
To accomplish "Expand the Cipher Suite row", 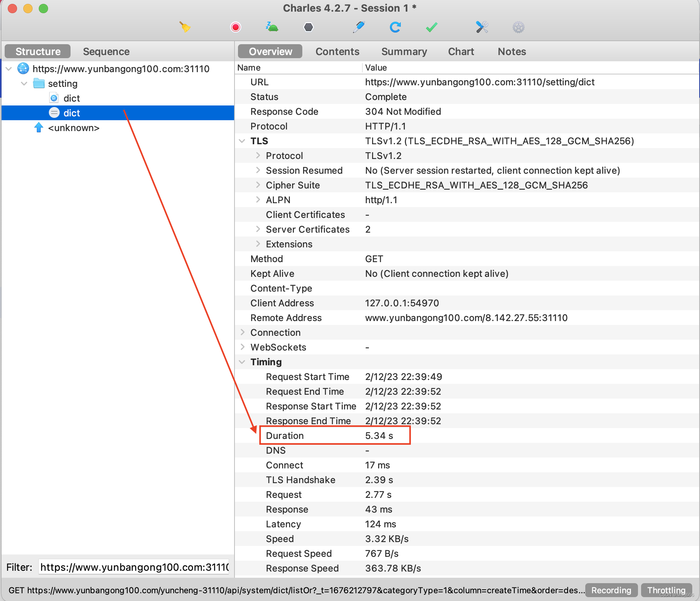I will pyautogui.click(x=258, y=185).
